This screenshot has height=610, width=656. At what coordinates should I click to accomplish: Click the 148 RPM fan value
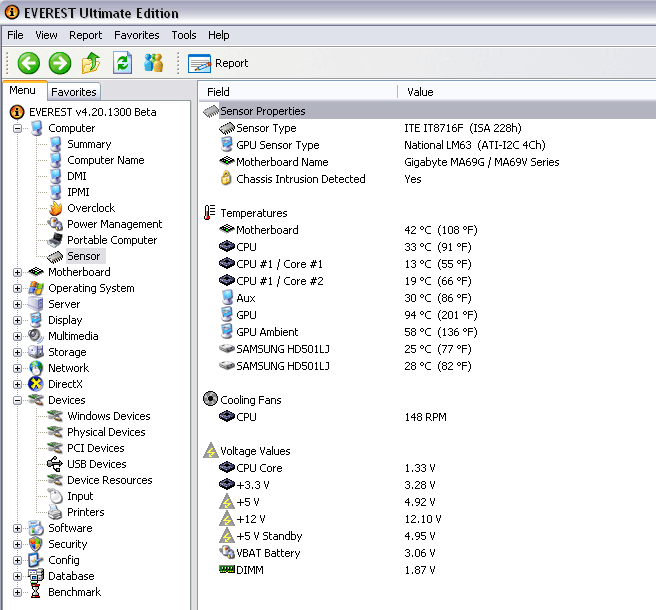pyautogui.click(x=425, y=417)
